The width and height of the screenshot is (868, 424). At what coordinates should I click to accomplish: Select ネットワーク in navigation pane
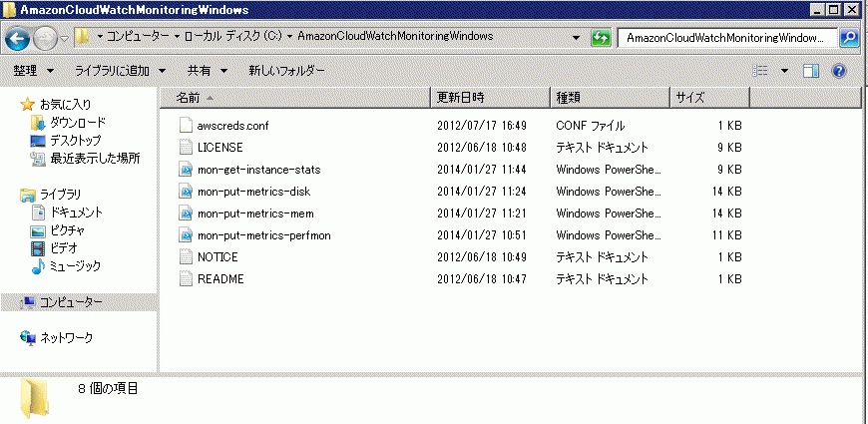click(67, 337)
